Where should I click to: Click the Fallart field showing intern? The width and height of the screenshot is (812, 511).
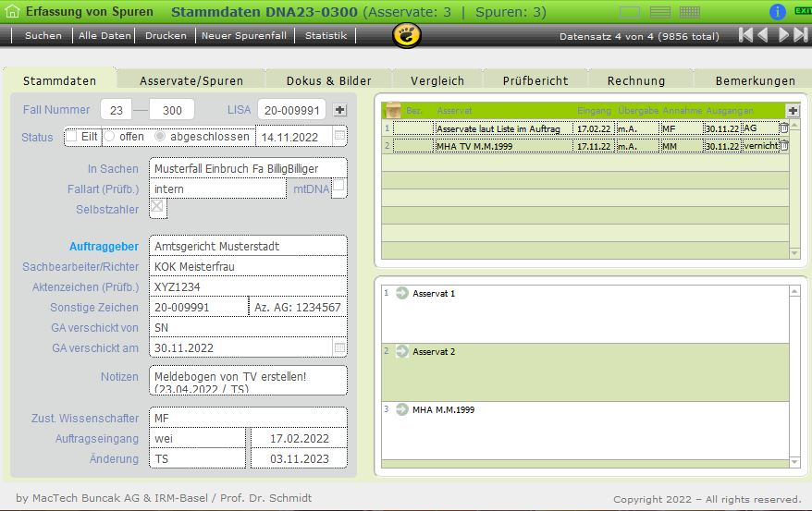217,189
